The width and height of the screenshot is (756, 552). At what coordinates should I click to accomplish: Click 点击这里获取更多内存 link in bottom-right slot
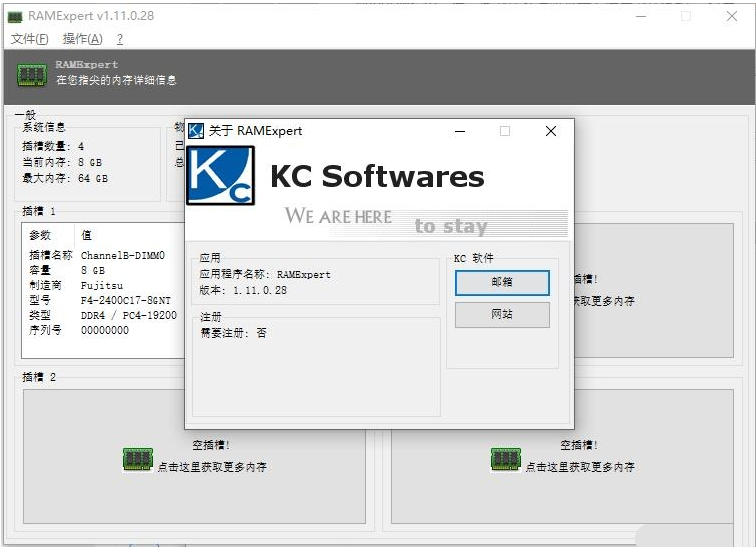coord(580,467)
